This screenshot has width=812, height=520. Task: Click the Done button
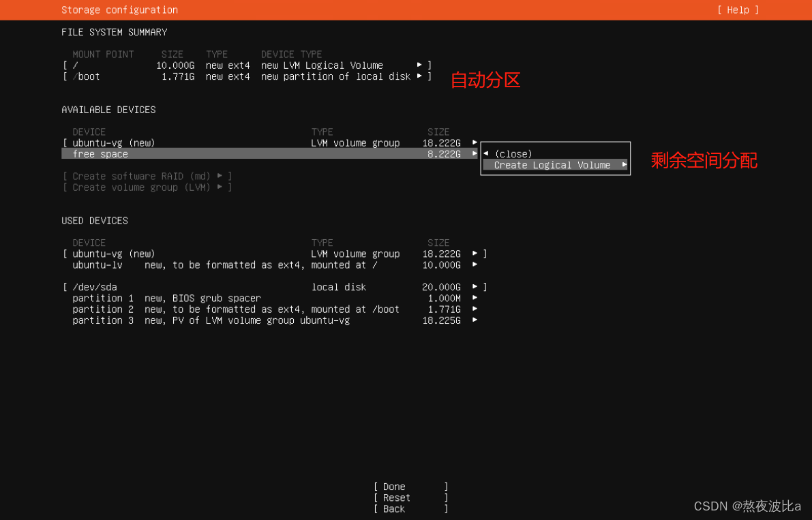(410, 487)
